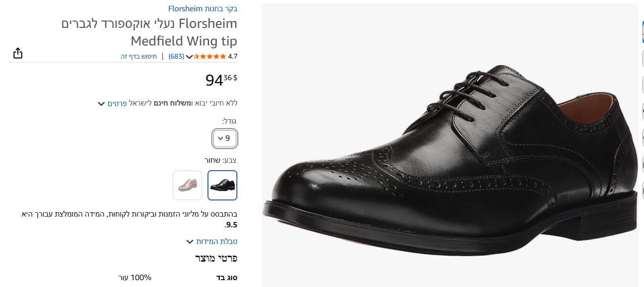Expand the chevron next to 'פרטים'
Image resolution: width=644 pixels, height=287 pixels.
[101, 104]
